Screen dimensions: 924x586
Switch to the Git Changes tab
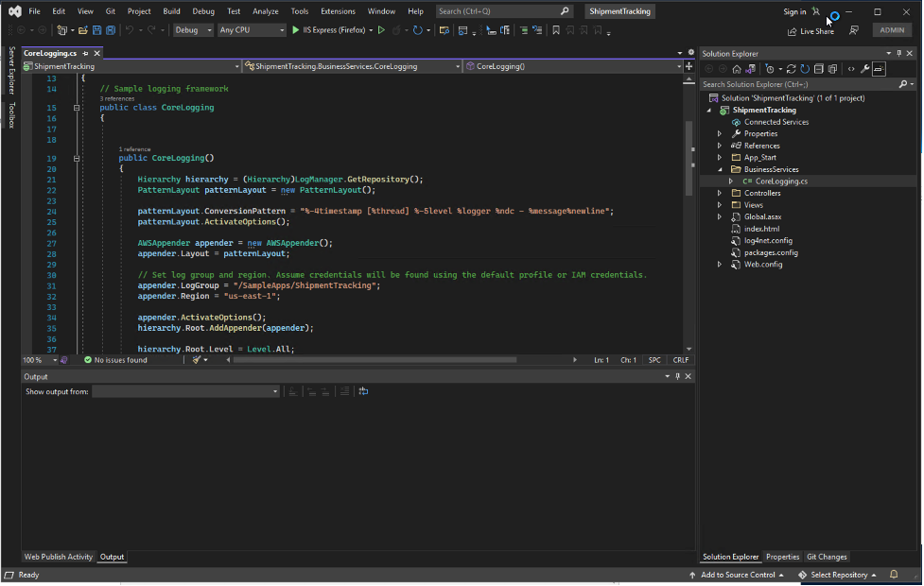(x=829, y=557)
